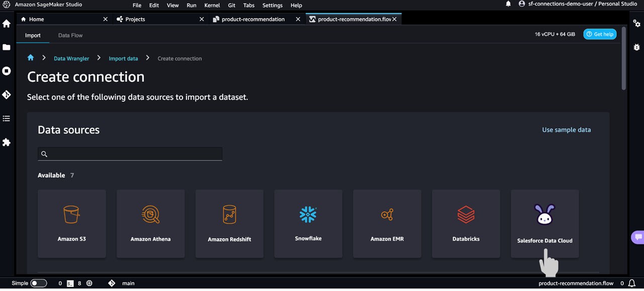Open running terminals and kernels icon
The height and width of the screenshot is (291, 644).
point(7,71)
